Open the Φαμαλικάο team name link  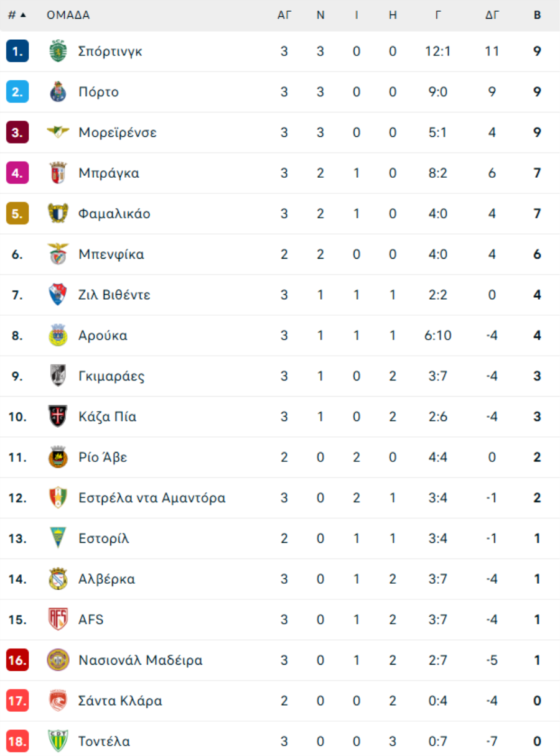(114, 213)
